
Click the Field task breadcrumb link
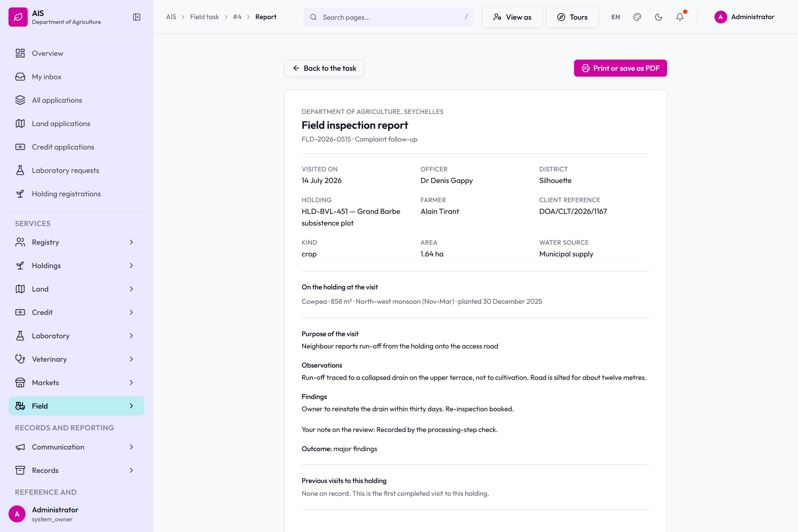[204, 17]
